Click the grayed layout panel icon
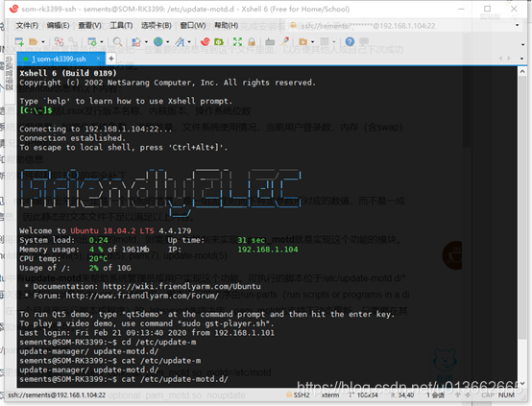Screen dimensions: 532x406 pyautogui.click(x=325, y=41)
